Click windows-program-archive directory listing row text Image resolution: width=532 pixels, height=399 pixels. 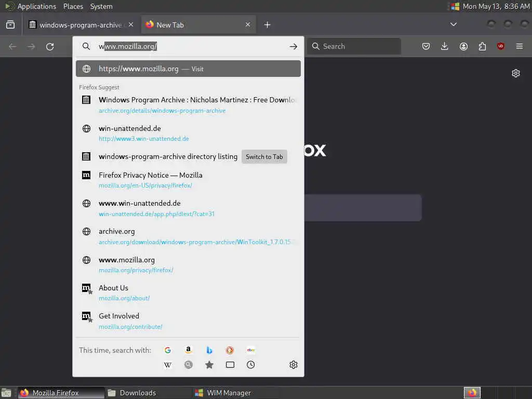(168, 156)
